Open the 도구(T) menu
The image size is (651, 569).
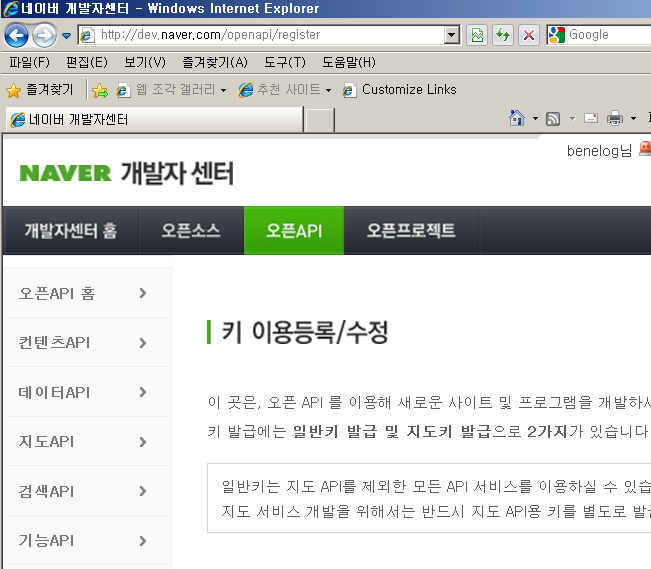tap(285, 62)
